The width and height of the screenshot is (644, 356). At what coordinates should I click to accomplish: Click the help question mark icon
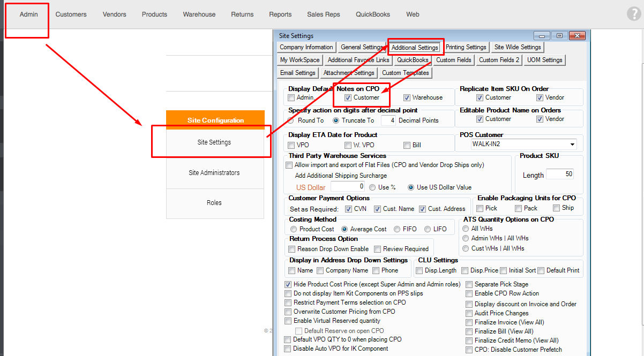tap(633, 14)
